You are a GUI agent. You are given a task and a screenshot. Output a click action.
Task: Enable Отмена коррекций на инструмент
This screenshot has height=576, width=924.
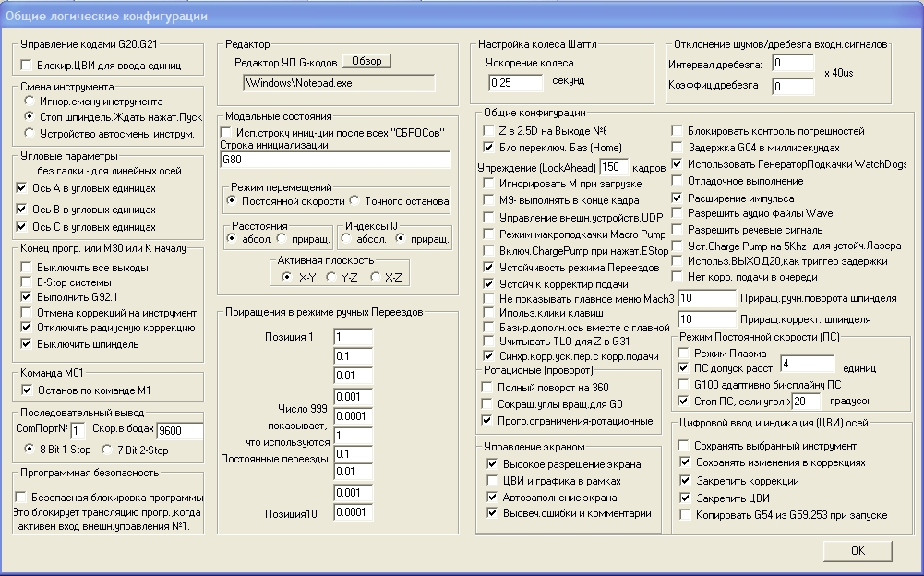click(x=26, y=313)
